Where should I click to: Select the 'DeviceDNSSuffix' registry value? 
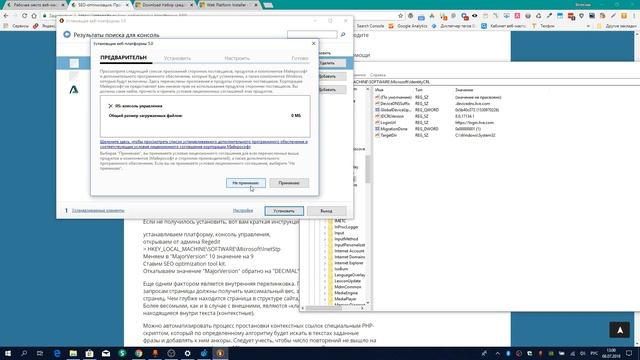(394, 104)
